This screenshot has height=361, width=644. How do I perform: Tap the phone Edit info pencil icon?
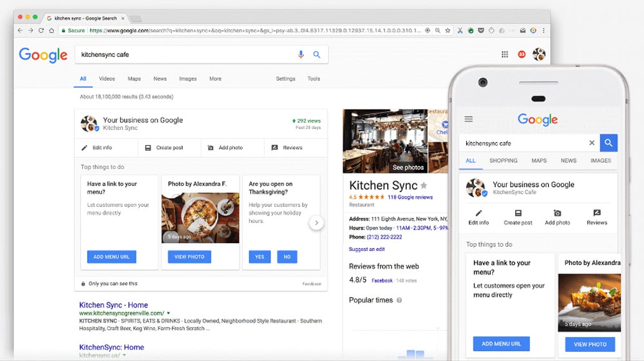click(x=478, y=213)
